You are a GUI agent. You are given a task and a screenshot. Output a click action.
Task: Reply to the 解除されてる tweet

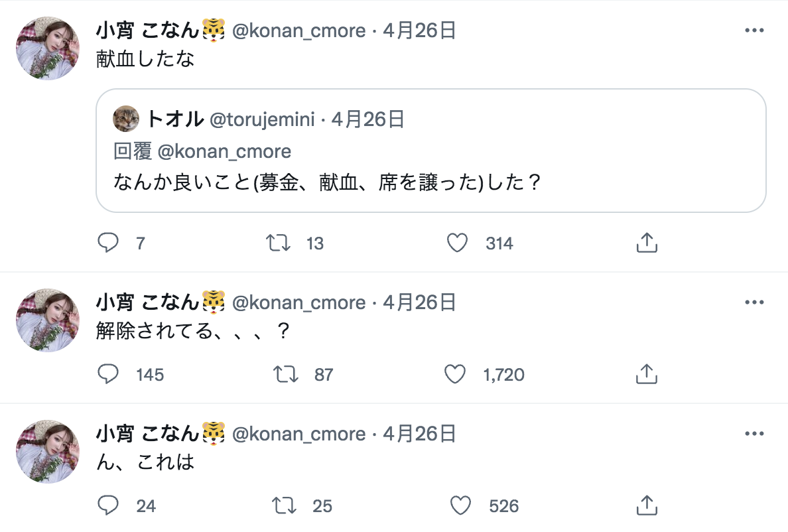click(107, 375)
